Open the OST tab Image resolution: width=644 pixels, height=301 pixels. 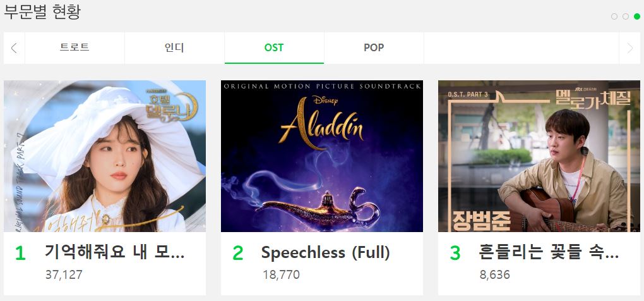(275, 48)
